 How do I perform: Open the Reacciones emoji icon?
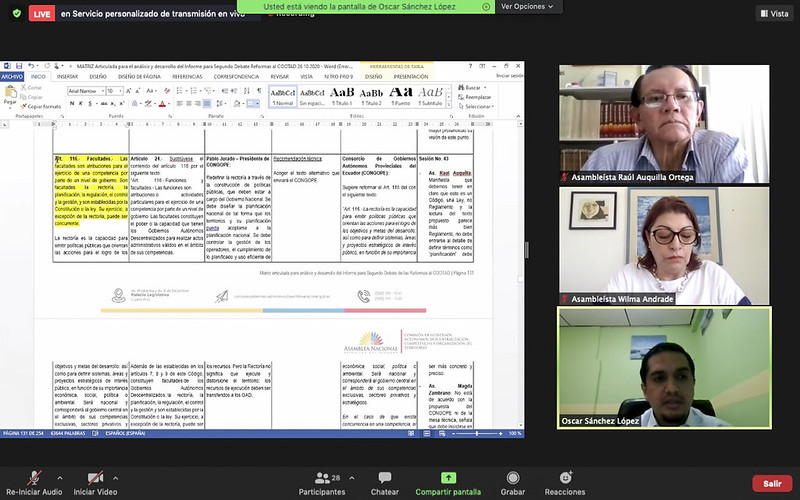pyautogui.click(x=565, y=478)
